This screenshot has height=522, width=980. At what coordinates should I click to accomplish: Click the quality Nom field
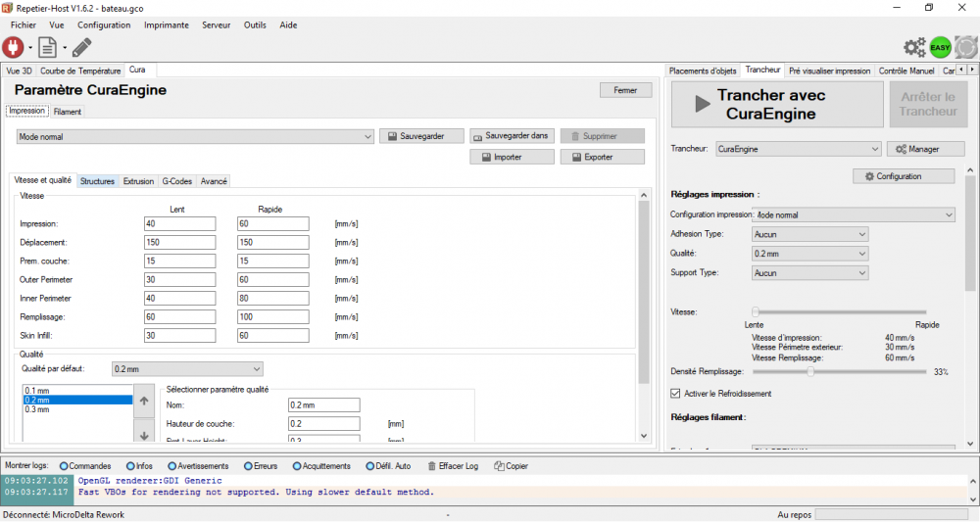[323, 405]
